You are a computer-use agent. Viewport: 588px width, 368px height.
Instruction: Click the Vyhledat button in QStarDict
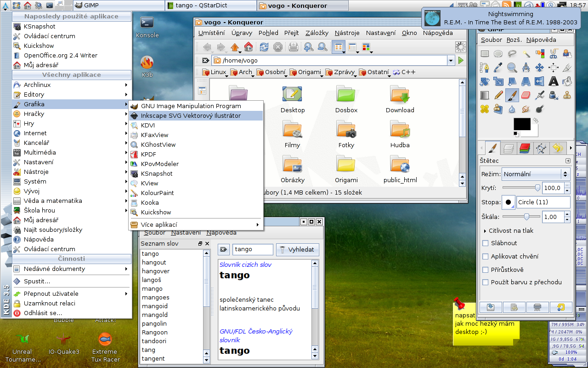click(297, 249)
